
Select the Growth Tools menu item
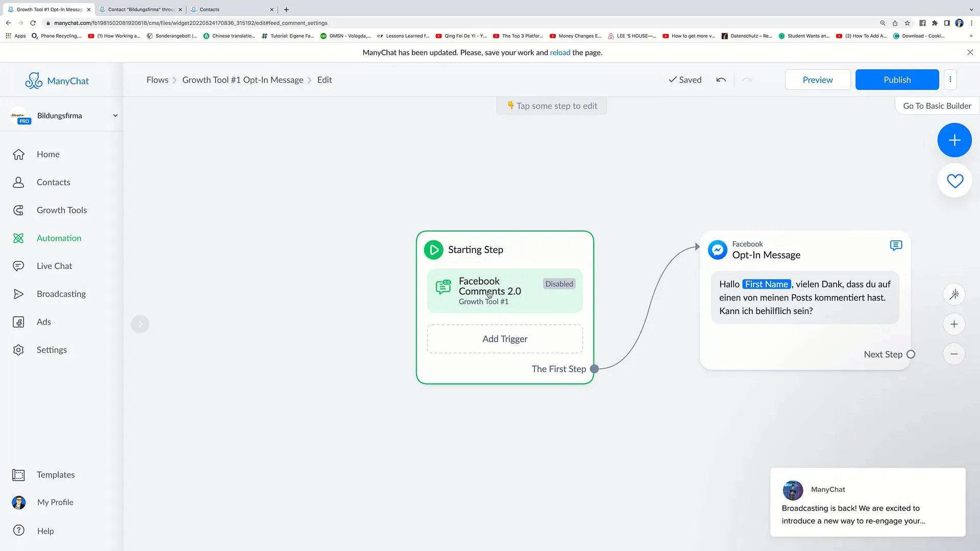coord(62,210)
